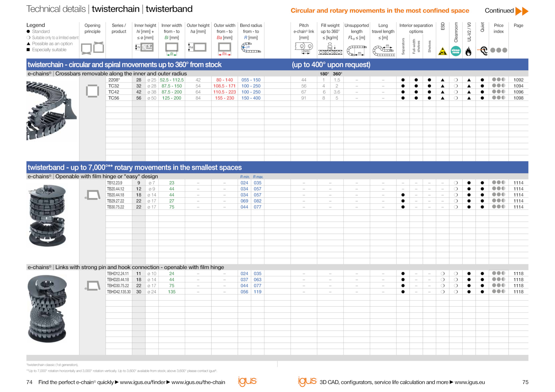
Task: Select series TB29.27.22
Action: coord(116,201)
